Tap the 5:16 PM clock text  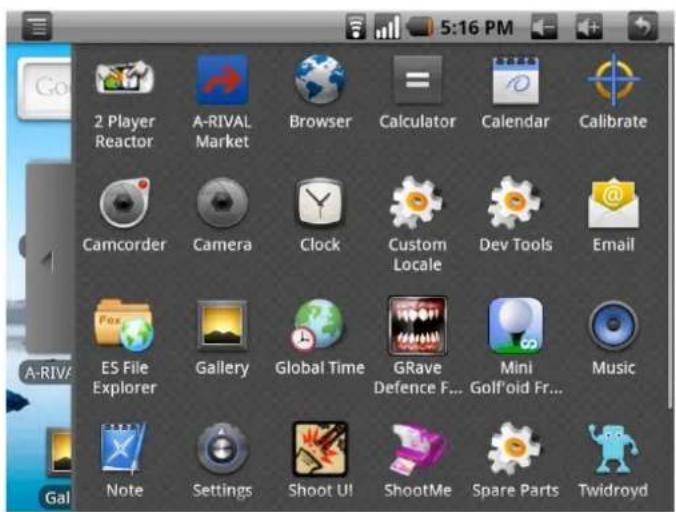pos(477,28)
